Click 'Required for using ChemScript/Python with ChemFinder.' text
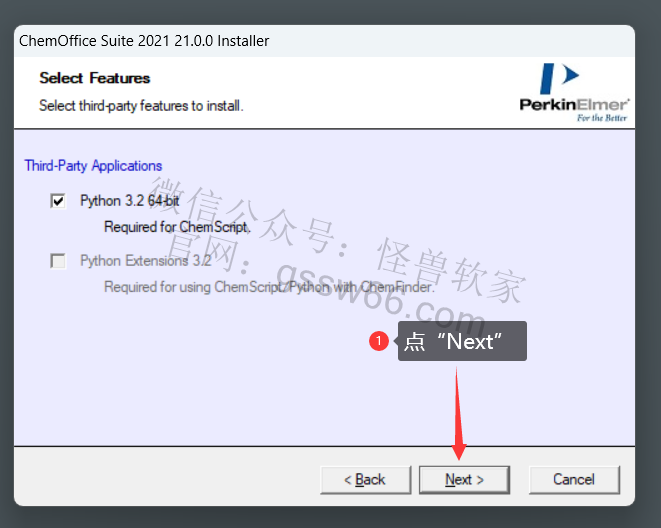Screen dimensions: 661x528 [x=269, y=287]
